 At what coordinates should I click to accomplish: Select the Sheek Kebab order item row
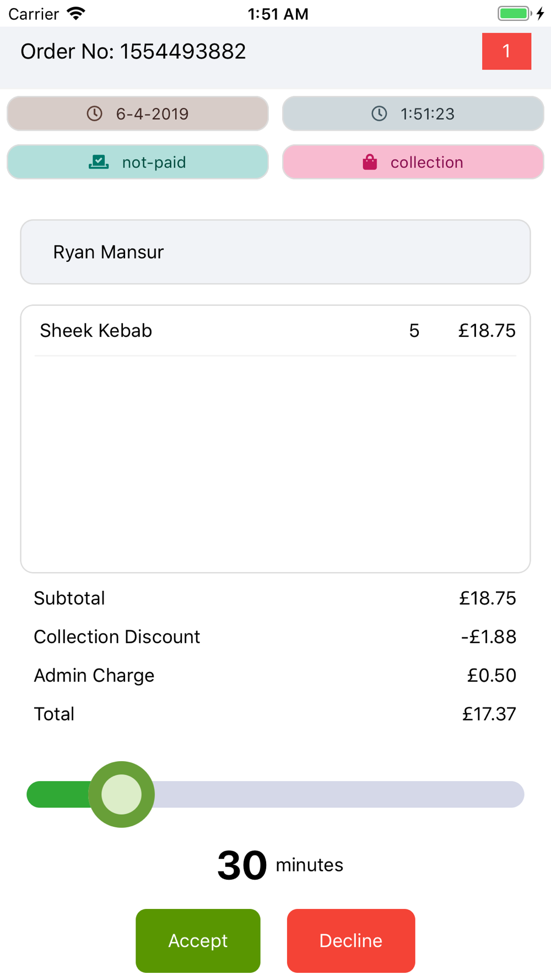275,331
